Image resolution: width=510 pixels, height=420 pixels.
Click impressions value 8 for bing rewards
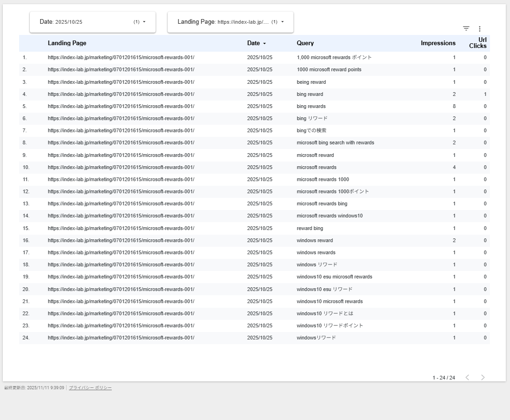pyautogui.click(x=454, y=106)
